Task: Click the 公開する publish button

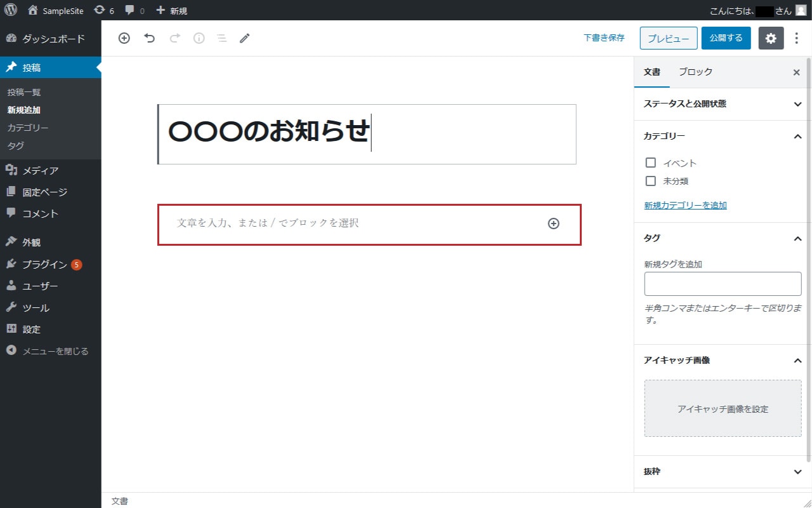Action: (x=726, y=38)
